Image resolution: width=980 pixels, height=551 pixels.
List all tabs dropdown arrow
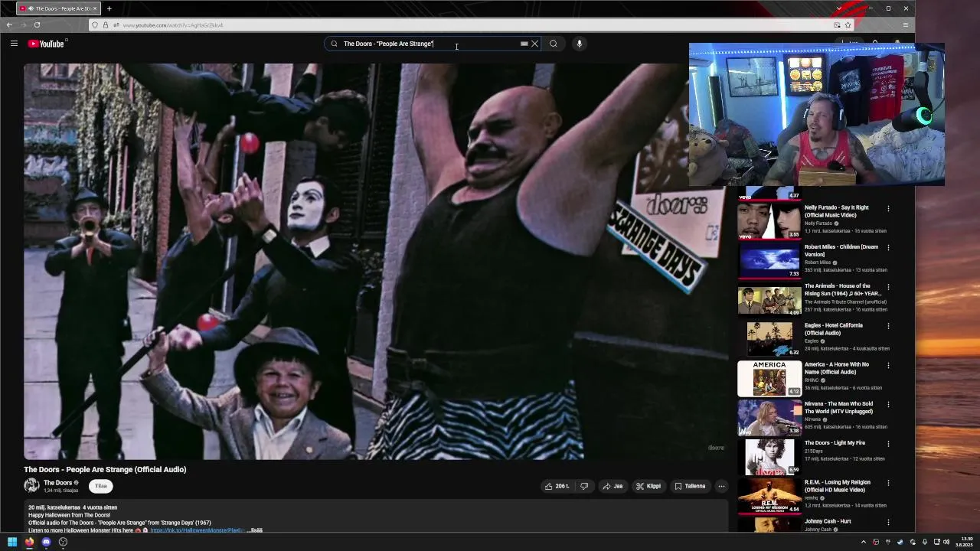point(839,8)
